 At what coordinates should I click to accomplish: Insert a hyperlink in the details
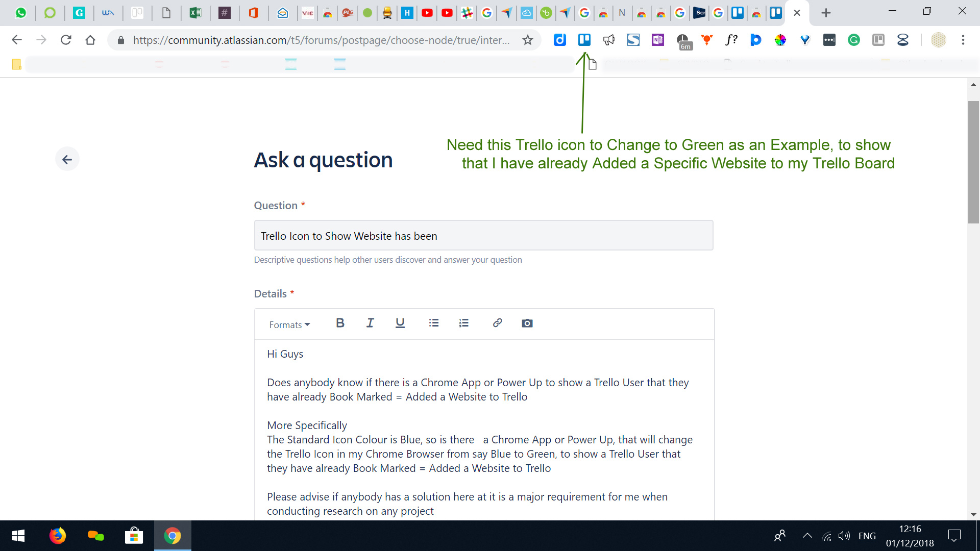click(x=498, y=323)
